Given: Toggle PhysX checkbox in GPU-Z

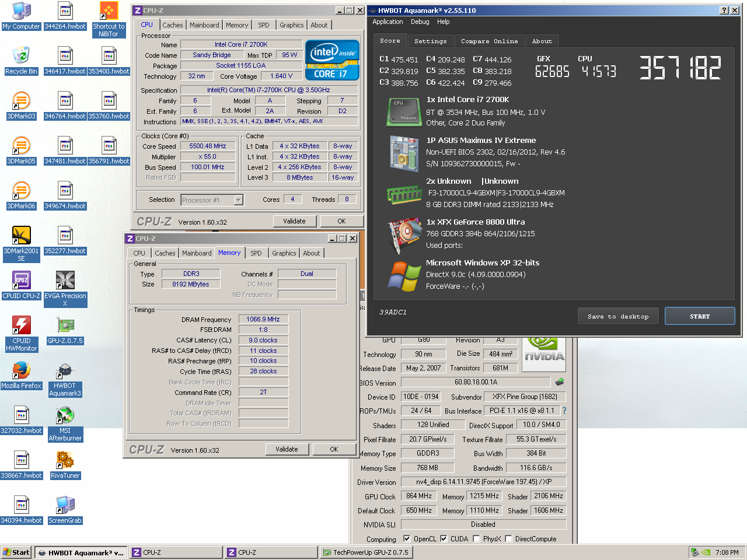Looking at the screenshot, I should [x=476, y=538].
